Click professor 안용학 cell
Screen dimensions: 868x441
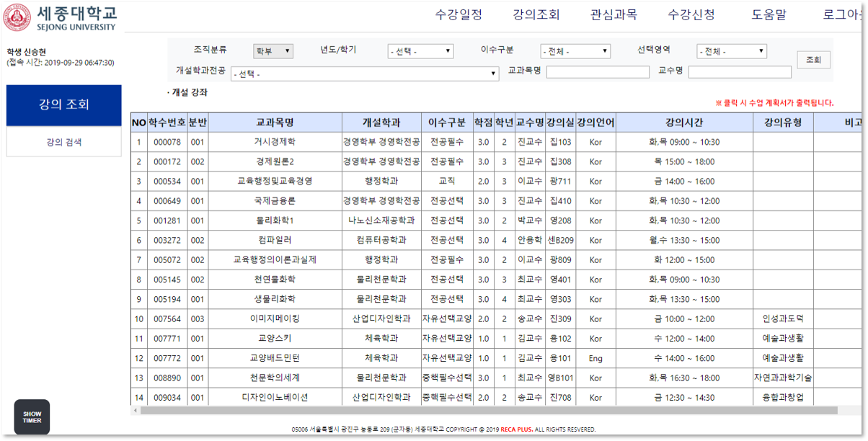[x=530, y=240]
